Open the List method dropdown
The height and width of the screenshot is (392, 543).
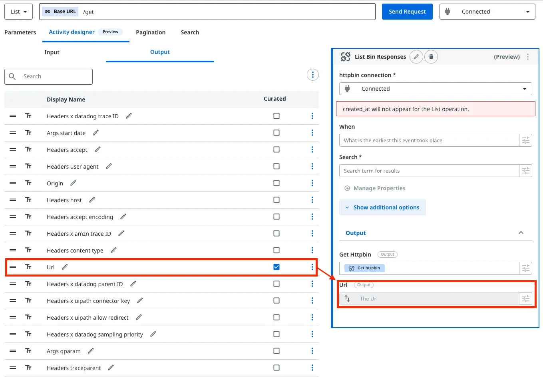(19, 12)
